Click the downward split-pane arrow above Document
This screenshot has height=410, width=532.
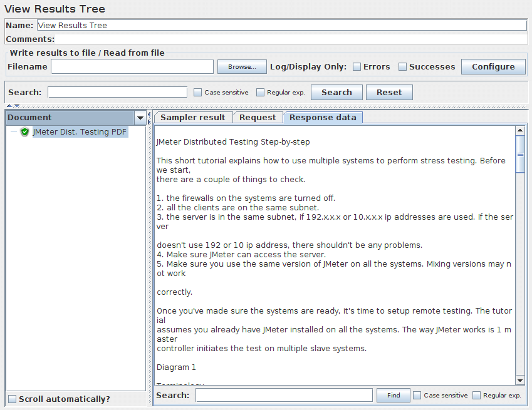click(x=17, y=106)
